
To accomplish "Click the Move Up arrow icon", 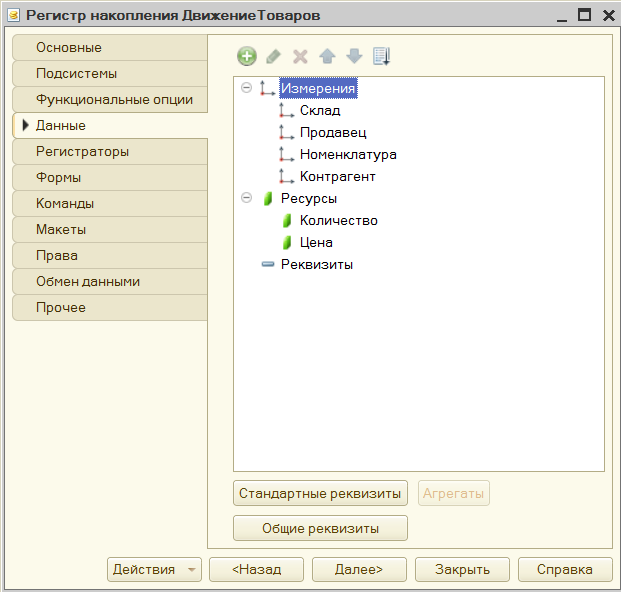I will [327, 56].
